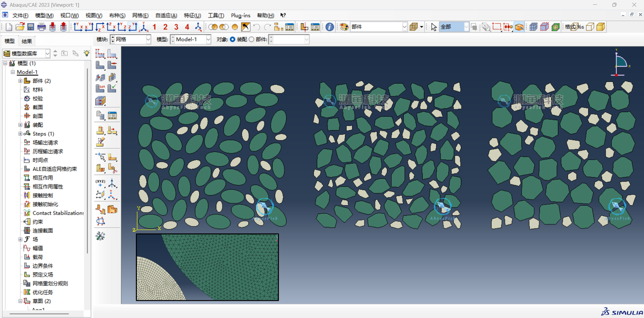
Task: Toggle the mesh visibility cube icon
Action: tap(533, 27)
